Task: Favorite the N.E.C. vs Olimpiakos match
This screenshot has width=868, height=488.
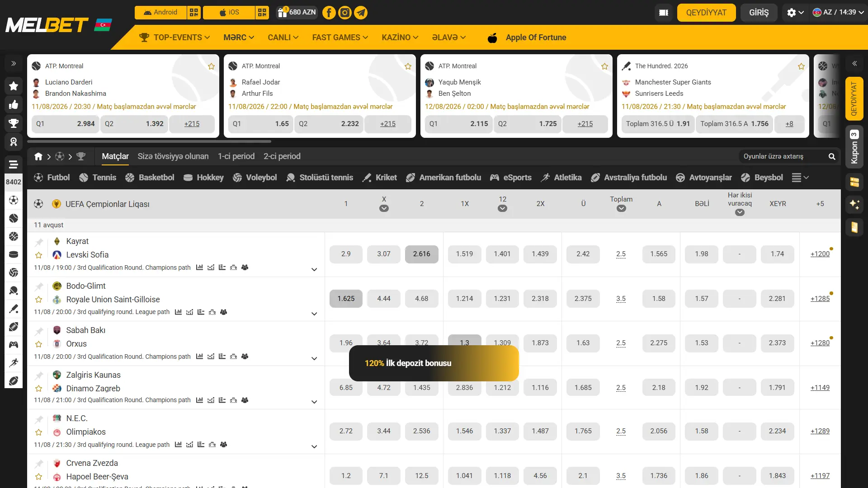Action: (39, 432)
